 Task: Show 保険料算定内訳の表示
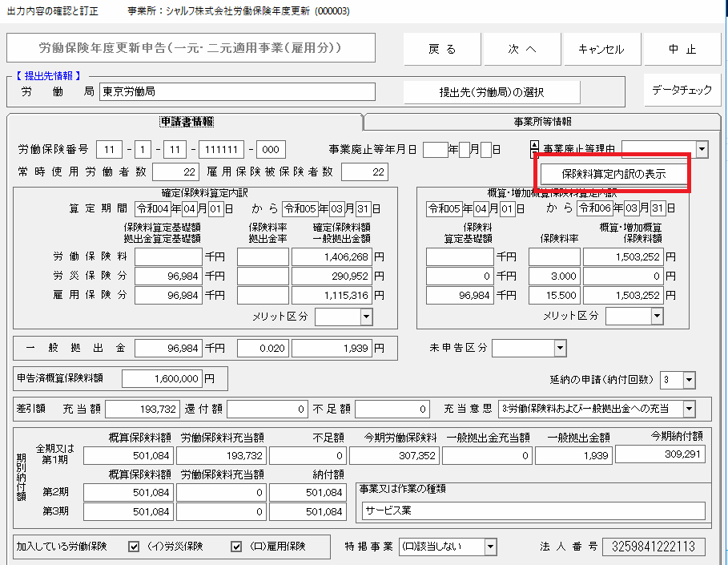point(613,173)
